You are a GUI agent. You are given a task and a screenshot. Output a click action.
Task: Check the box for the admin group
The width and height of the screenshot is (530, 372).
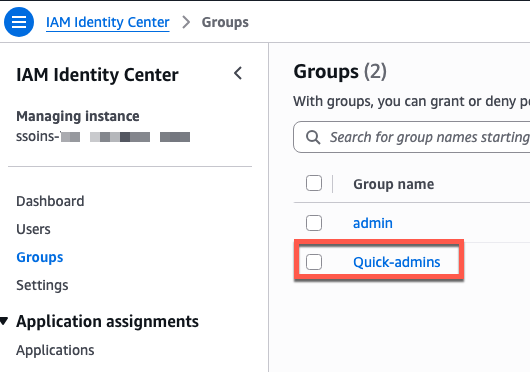coord(314,223)
